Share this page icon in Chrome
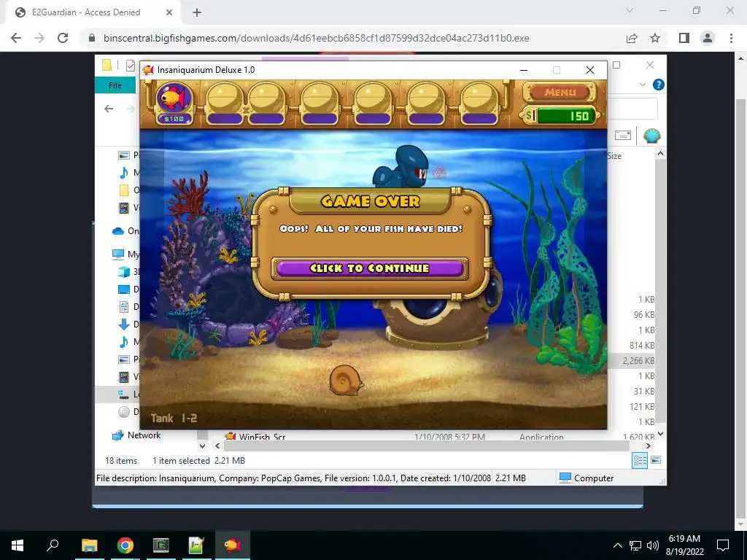This screenshot has width=747, height=560. click(x=632, y=38)
